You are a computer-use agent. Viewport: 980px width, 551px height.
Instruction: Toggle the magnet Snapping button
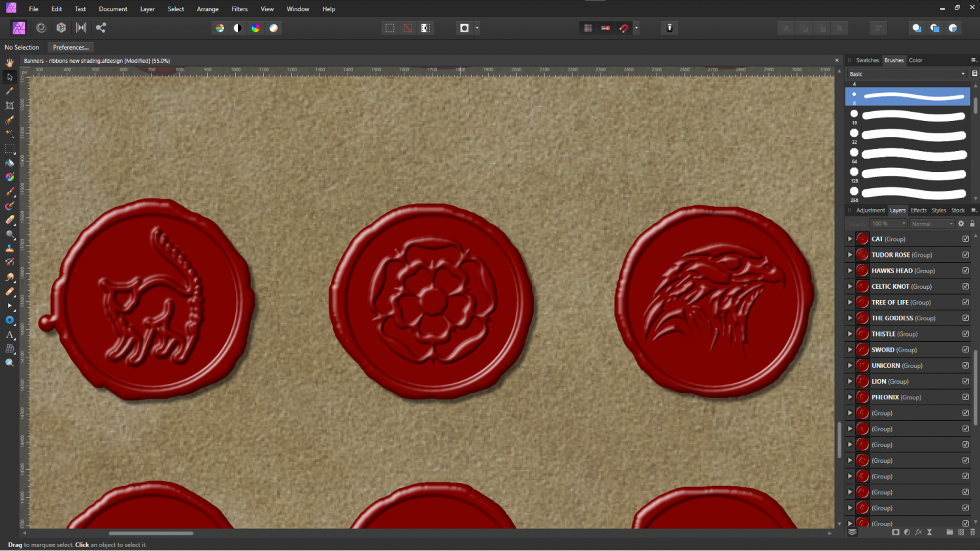[624, 28]
